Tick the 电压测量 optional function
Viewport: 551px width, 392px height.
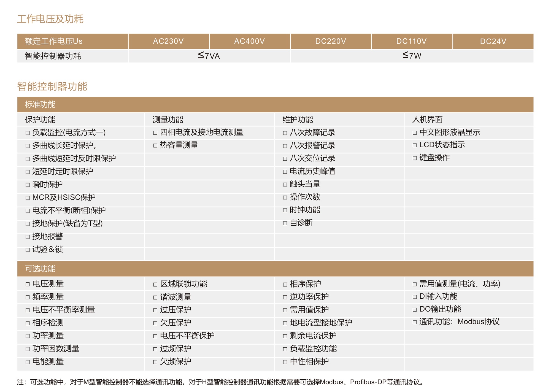click(28, 284)
